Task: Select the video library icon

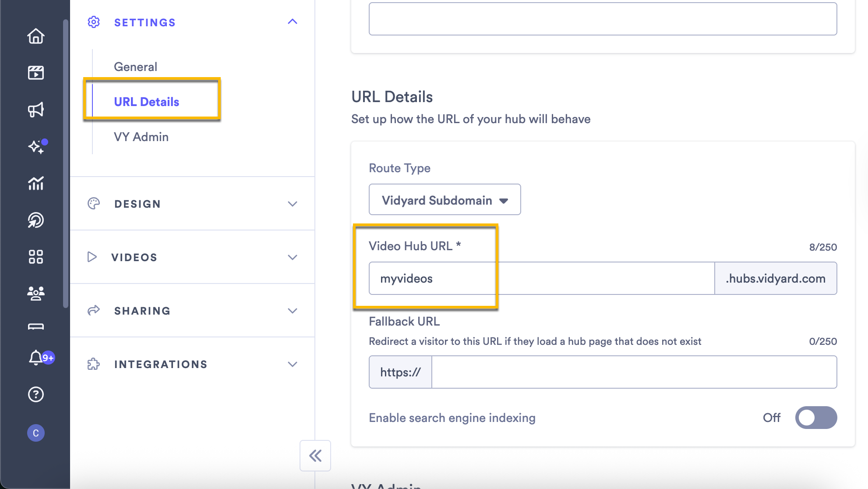Action: pyautogui.click(x=35, y=73)
